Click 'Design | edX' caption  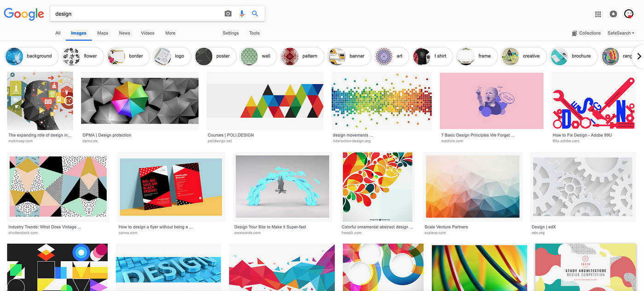545,227
